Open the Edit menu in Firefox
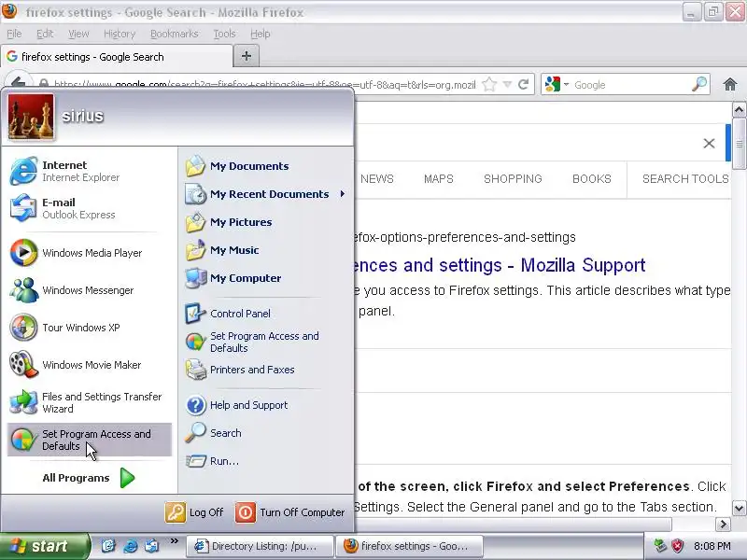Screen dimensions: 747x560 coord(45,34)
